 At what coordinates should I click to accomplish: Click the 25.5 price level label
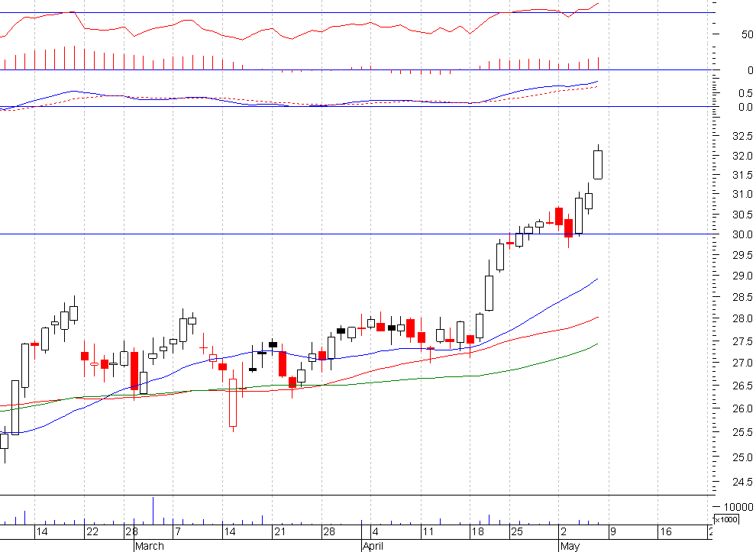coord(742,432)
